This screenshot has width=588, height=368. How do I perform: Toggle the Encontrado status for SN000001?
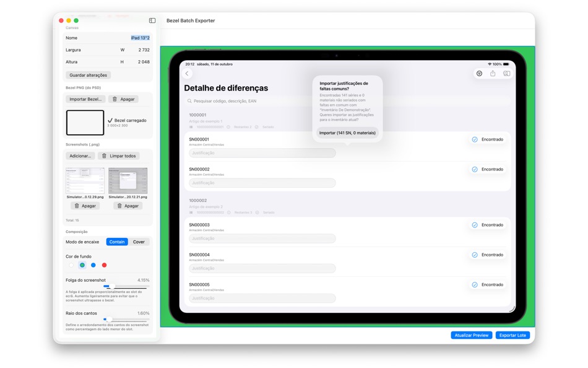474,139
